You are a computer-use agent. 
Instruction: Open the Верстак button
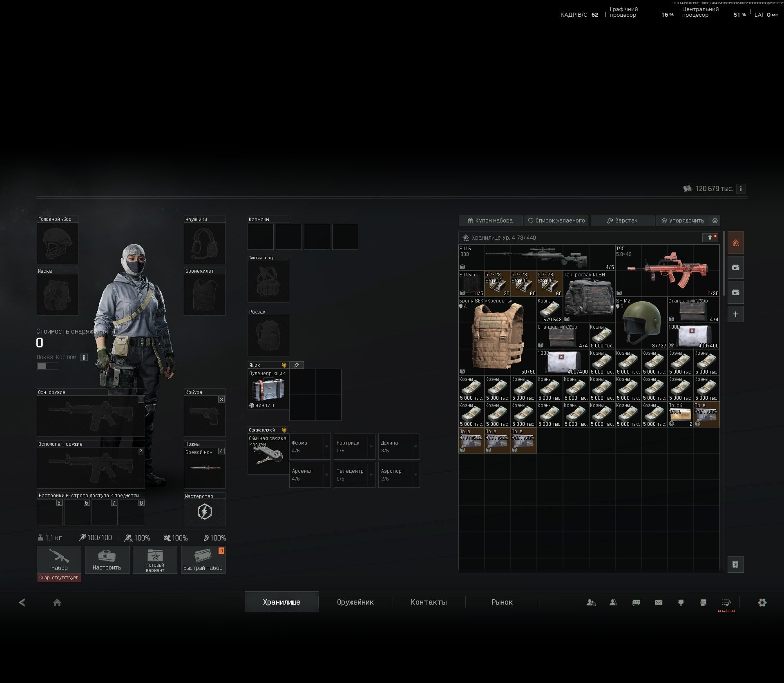click(x=622, y=220)
